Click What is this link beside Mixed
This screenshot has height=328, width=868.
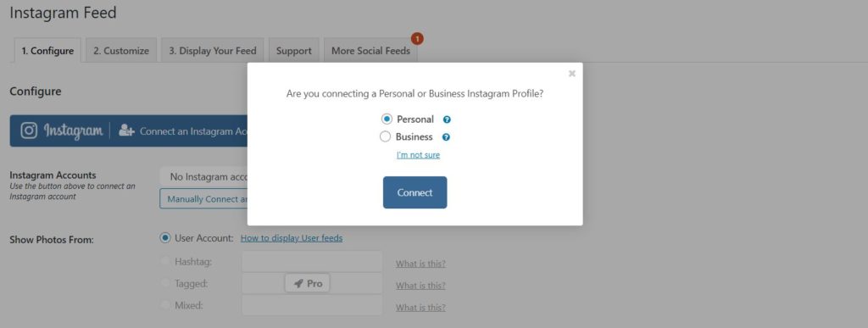[420, 308]
